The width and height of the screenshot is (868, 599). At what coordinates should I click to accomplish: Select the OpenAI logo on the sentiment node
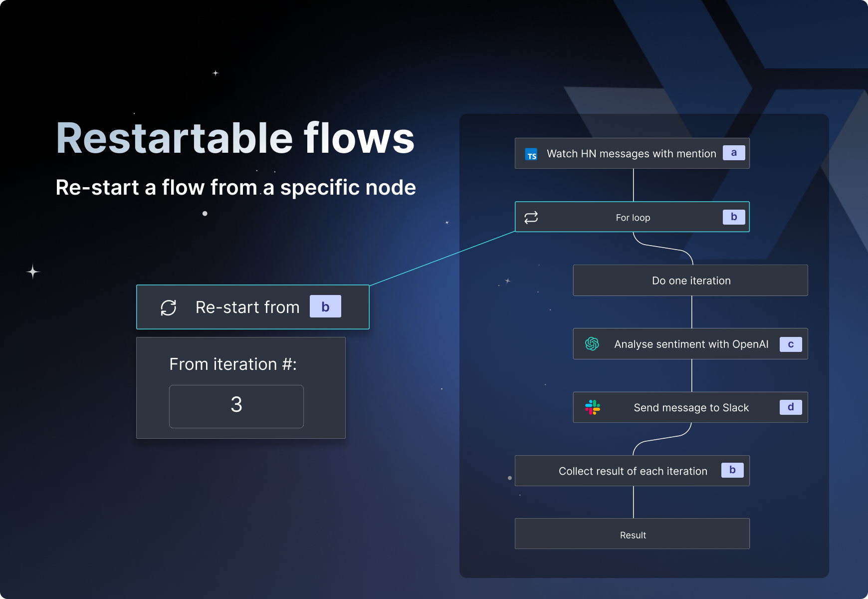pos(592,343)
